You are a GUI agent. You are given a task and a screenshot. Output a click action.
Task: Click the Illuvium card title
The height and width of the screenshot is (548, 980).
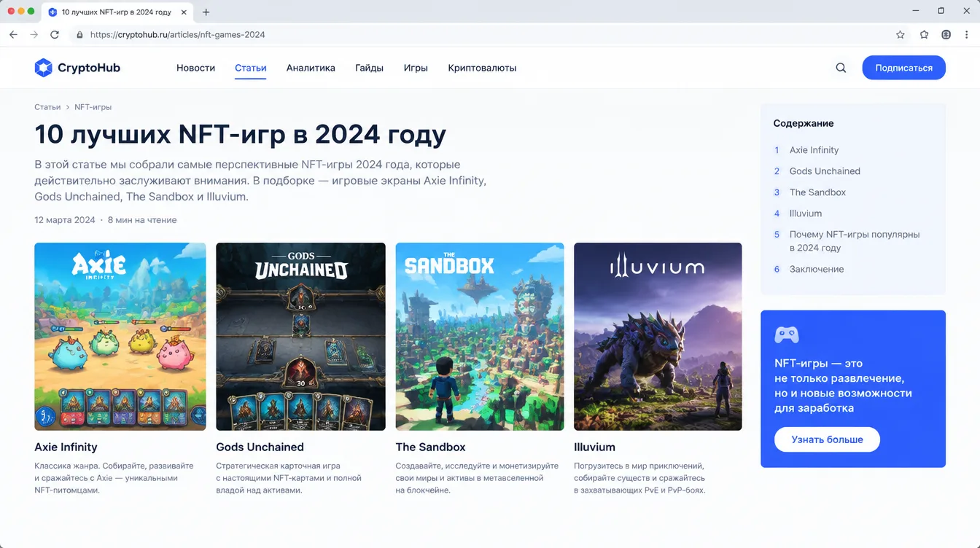click(594, 447)
